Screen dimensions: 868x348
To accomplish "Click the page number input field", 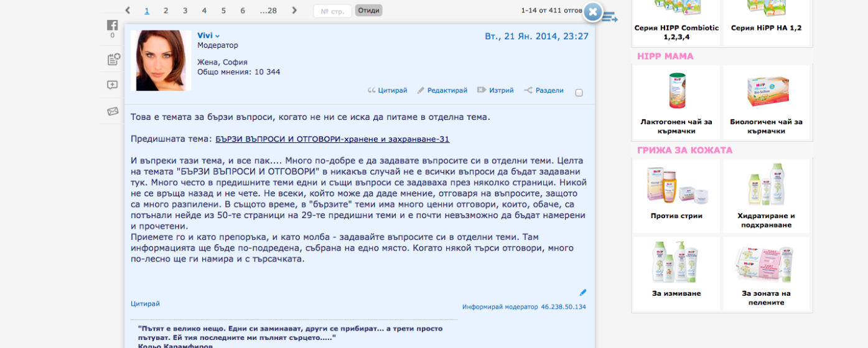I will [332, 11].
